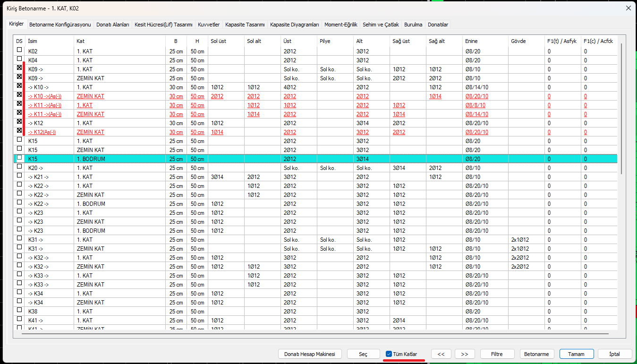Switch to the Burulma tab
Viewport: 637px width, 364px height.
click(x=413, y=24)
